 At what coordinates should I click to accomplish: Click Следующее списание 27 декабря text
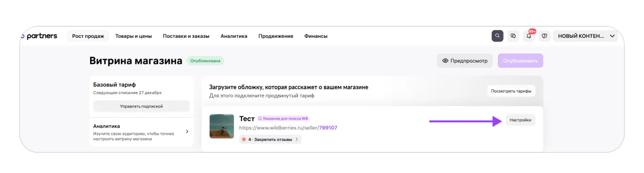[127, 92]
